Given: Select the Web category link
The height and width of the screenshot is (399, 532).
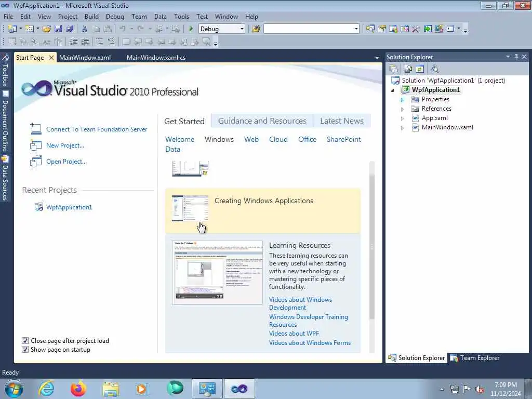Looking at the screenshot, I should pos(251,139).
